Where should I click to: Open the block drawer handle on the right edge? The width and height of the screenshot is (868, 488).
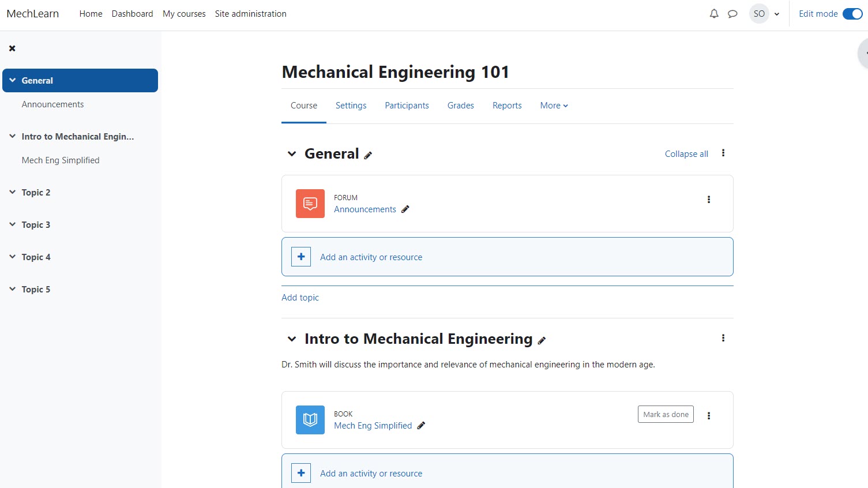coord(863,53)
